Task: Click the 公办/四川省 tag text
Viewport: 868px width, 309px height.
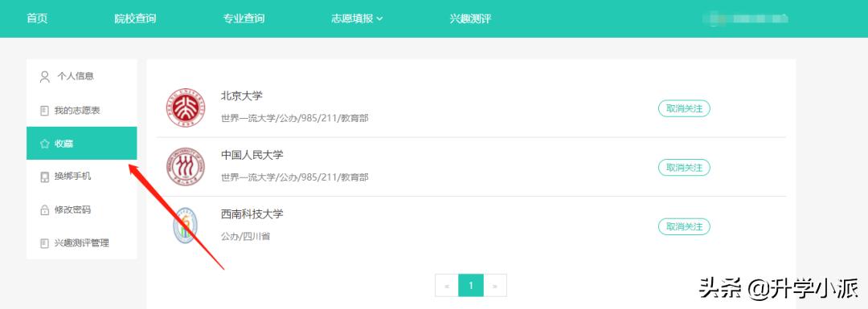Action: pyautogui.click(x=246, y=237)
